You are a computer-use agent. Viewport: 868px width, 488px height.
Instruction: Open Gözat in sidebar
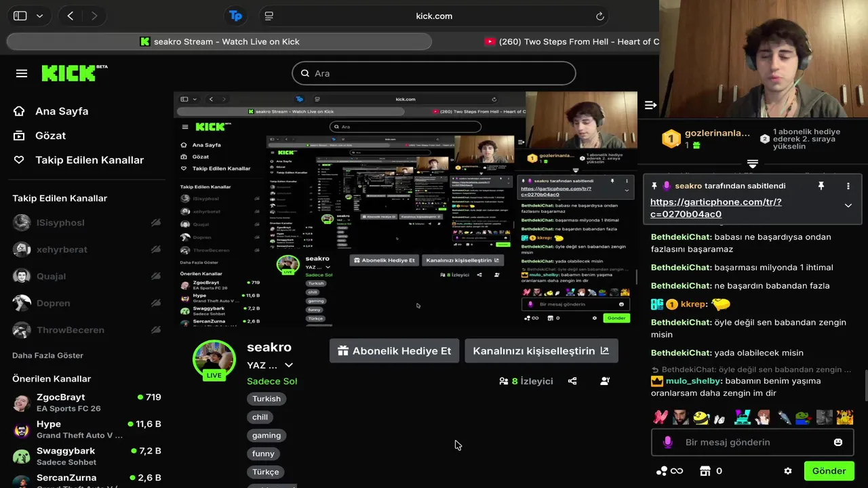coord(50,136)
